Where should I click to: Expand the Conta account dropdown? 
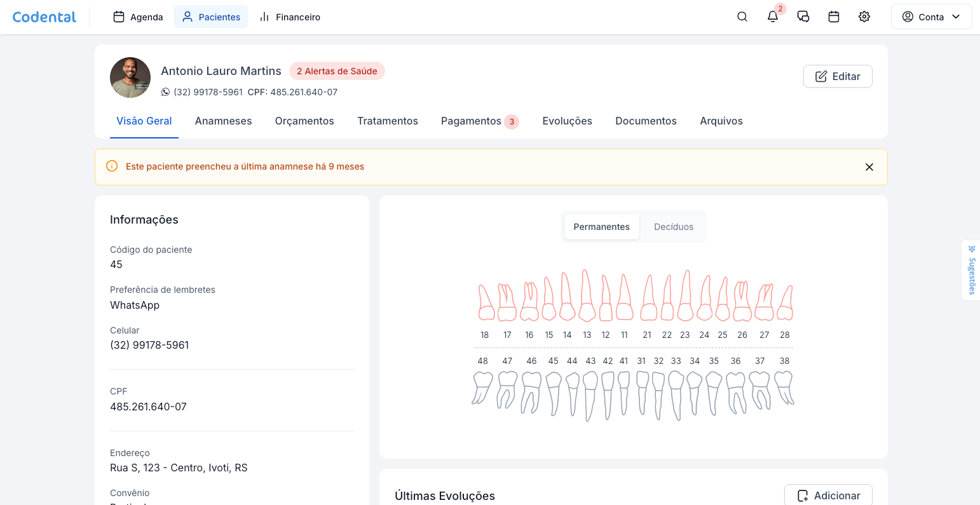pos(931,17)
